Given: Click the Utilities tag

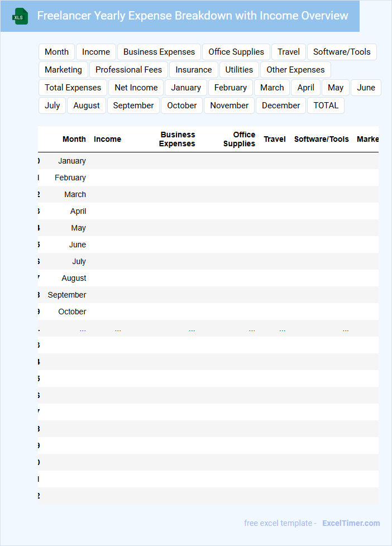Looking at the screenshot, I should coord(239,70).
